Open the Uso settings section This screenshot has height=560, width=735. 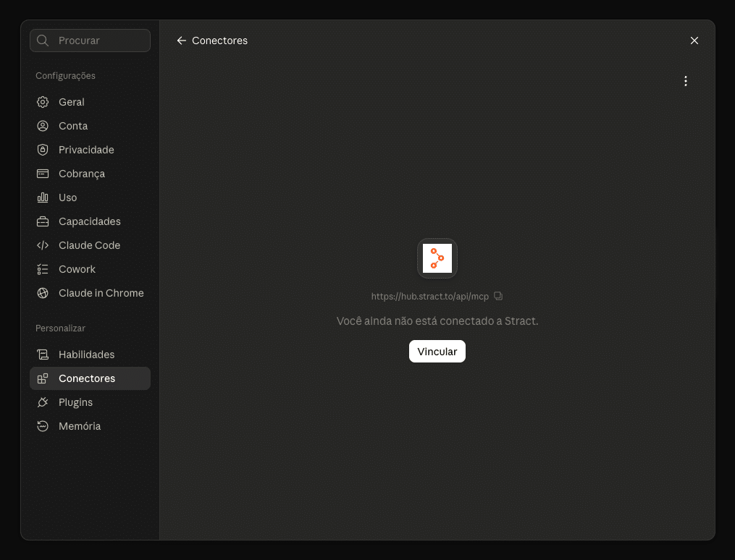pyautogui.click(x=90, y=198)
